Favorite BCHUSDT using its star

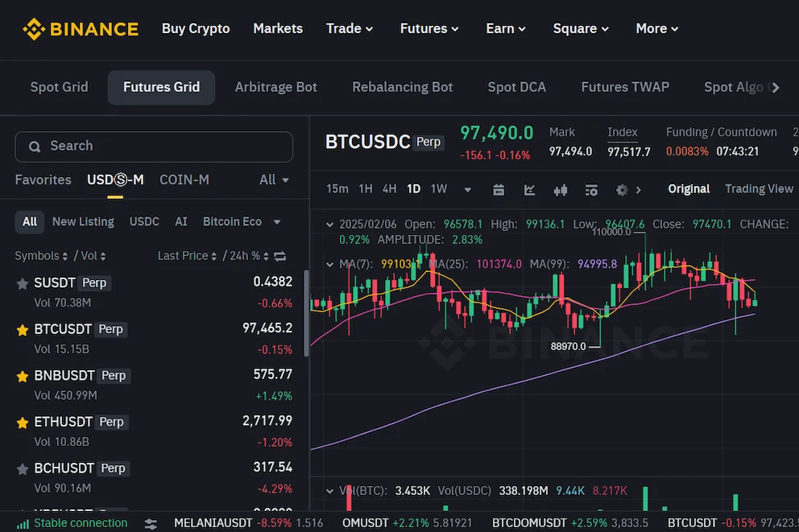[23, 469]
